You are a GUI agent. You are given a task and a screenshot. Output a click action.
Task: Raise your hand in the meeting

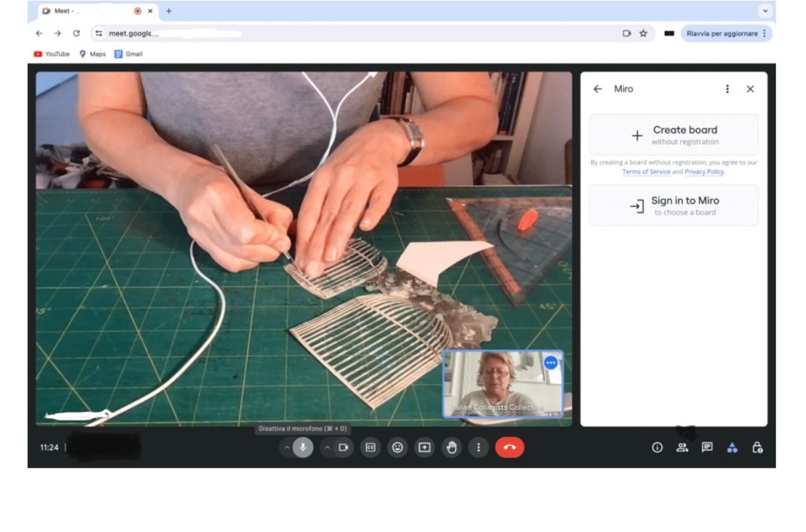click(x=451, y=448)
